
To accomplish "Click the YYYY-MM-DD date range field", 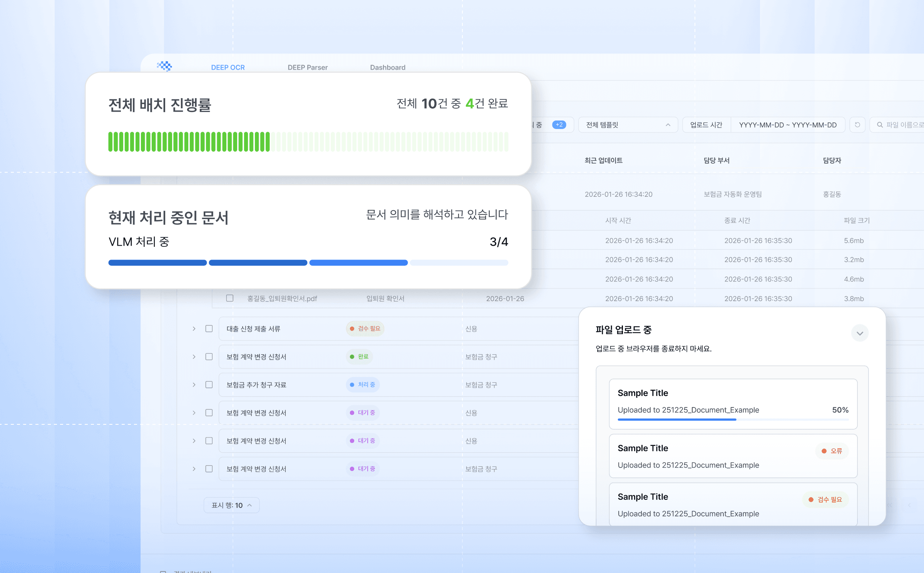I will point(787,125).
